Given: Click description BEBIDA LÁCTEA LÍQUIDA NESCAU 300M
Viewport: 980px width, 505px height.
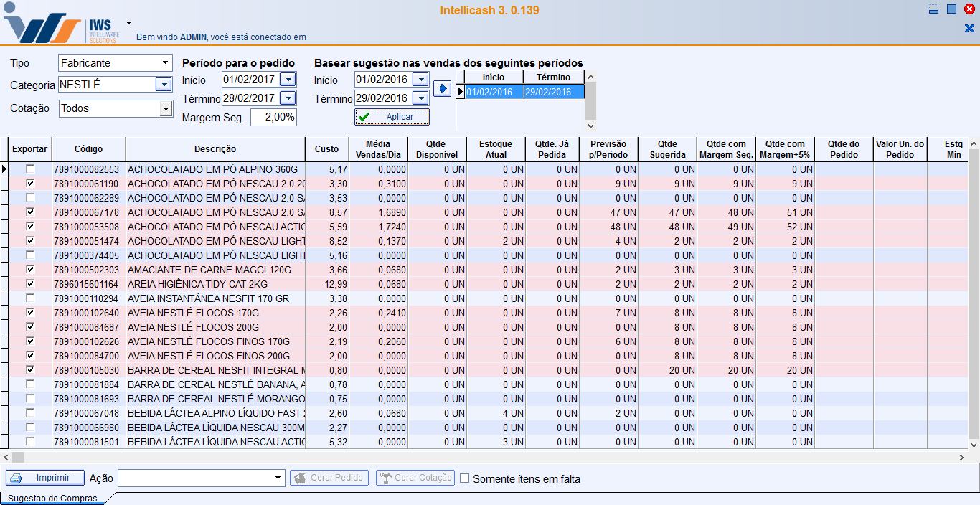Looking at the screenshot, I should coord(216,428).
